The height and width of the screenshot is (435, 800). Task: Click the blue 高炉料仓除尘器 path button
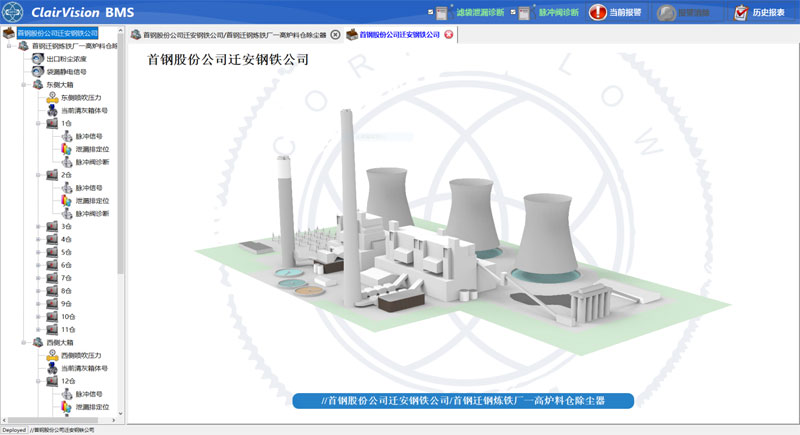[x=463, y=401]
